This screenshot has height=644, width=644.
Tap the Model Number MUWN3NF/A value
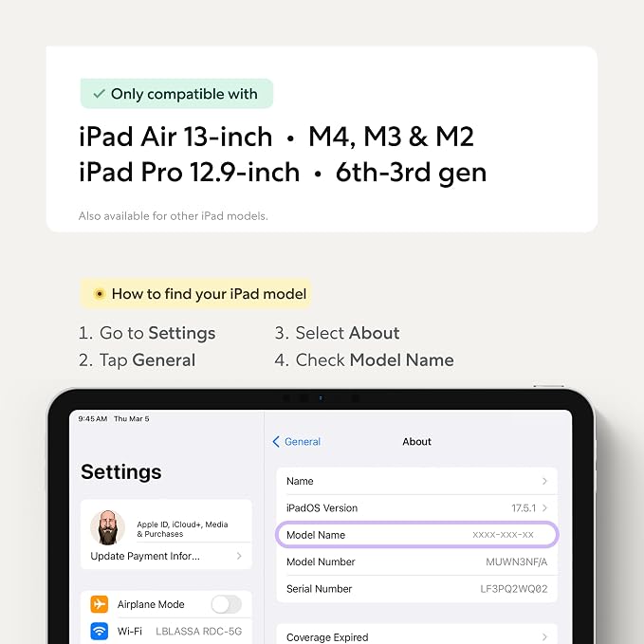tap(516, 561)
